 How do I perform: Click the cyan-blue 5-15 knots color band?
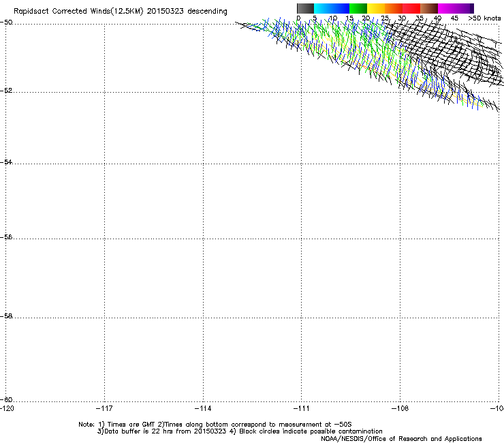coord(332,8)
